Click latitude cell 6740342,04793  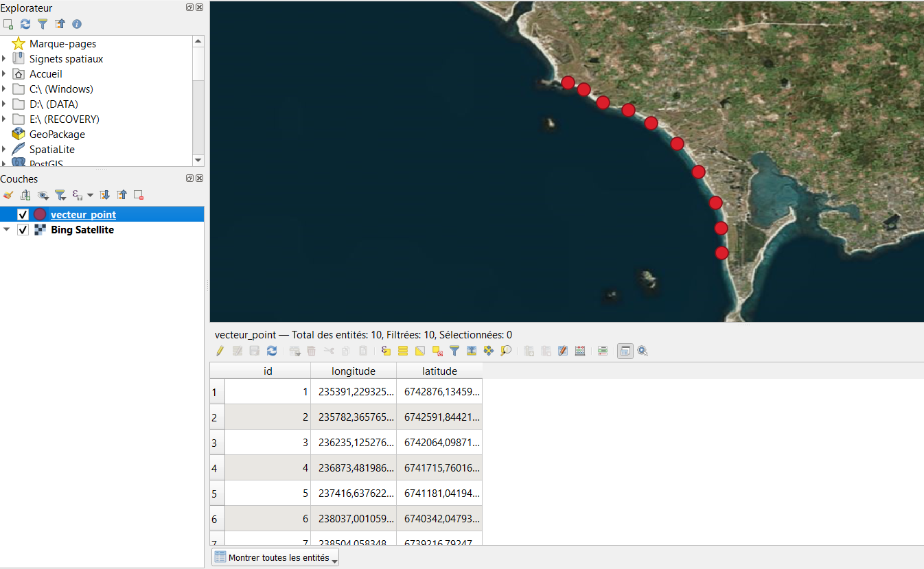(x=439, y=519)
